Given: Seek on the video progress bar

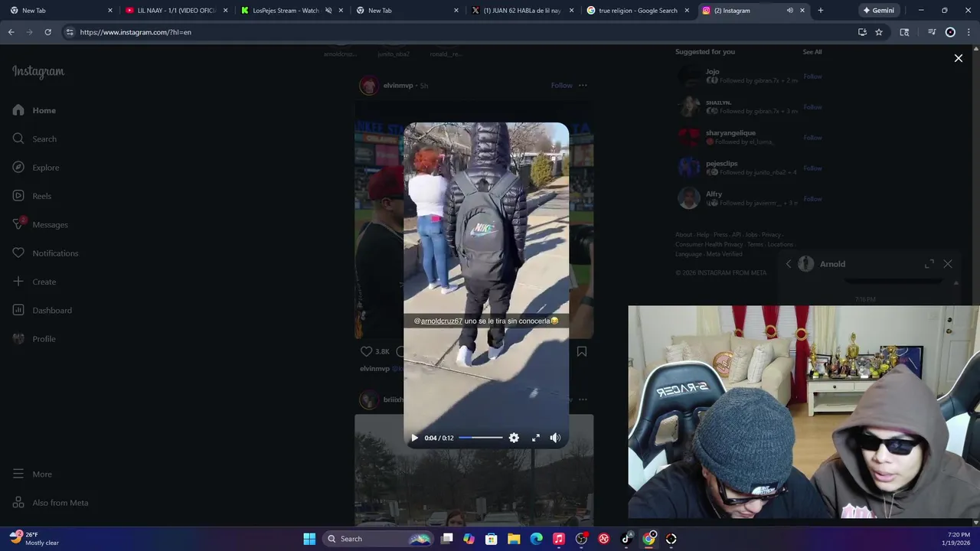Looking at the screenshot, I should click(481, 438).
